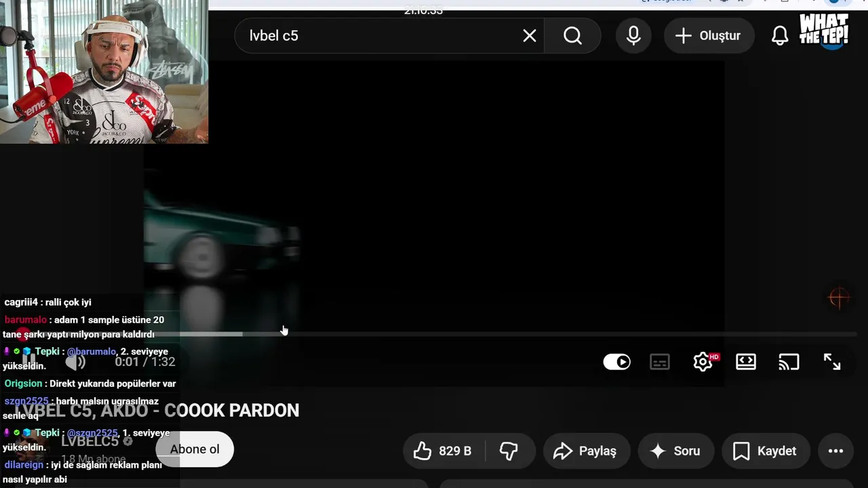Viewport: 868px width, 488px height.
Task: Switch the player to theater mode
Action: 746,362
